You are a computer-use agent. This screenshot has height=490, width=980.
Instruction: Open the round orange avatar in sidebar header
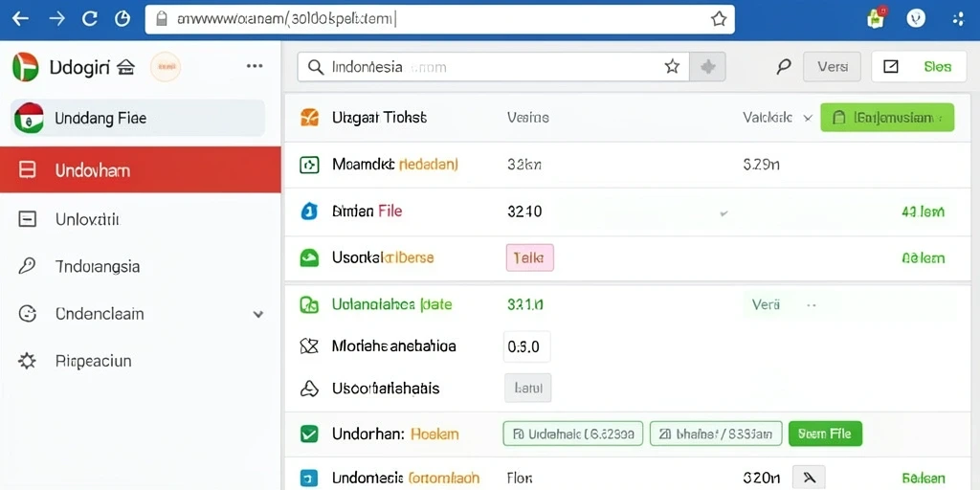(x=166, y=67)
